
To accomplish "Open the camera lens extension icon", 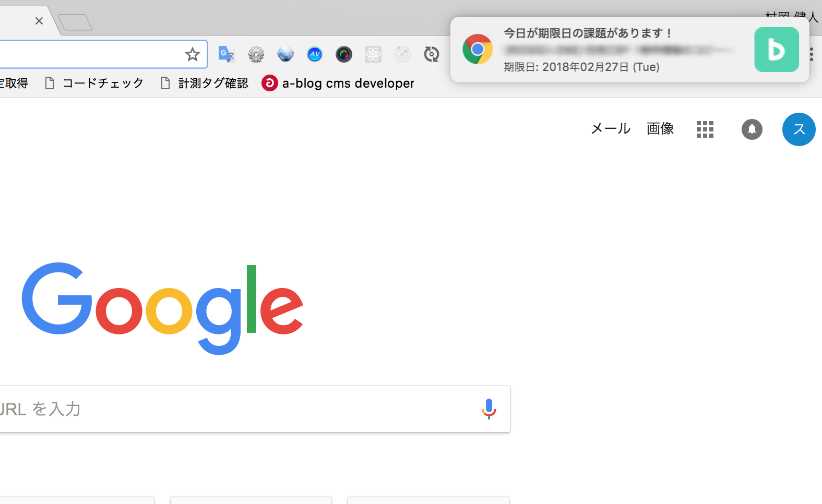I will [344, 54].
